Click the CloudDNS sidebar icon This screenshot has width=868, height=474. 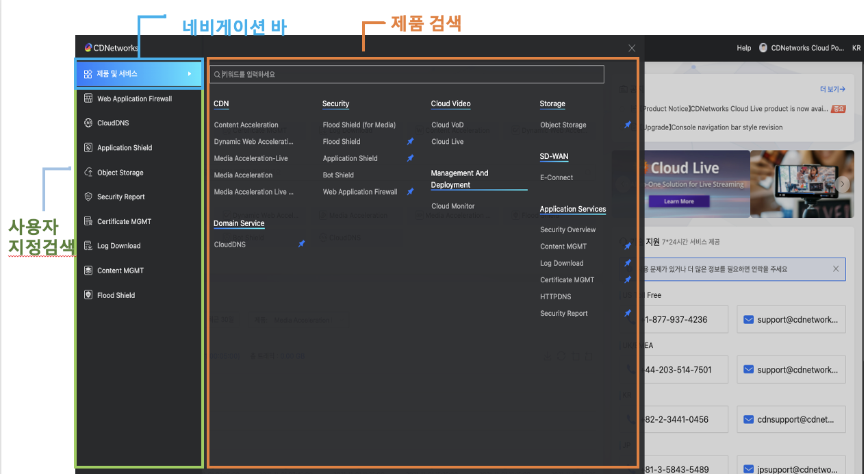tap(88, 123)
